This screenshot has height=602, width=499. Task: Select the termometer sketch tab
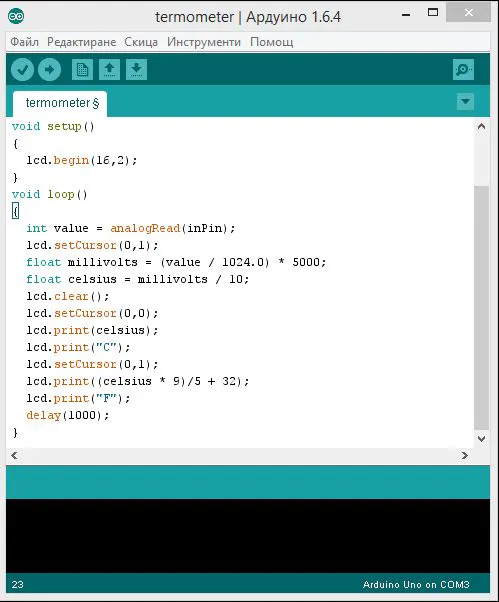[x=60, y=103]
